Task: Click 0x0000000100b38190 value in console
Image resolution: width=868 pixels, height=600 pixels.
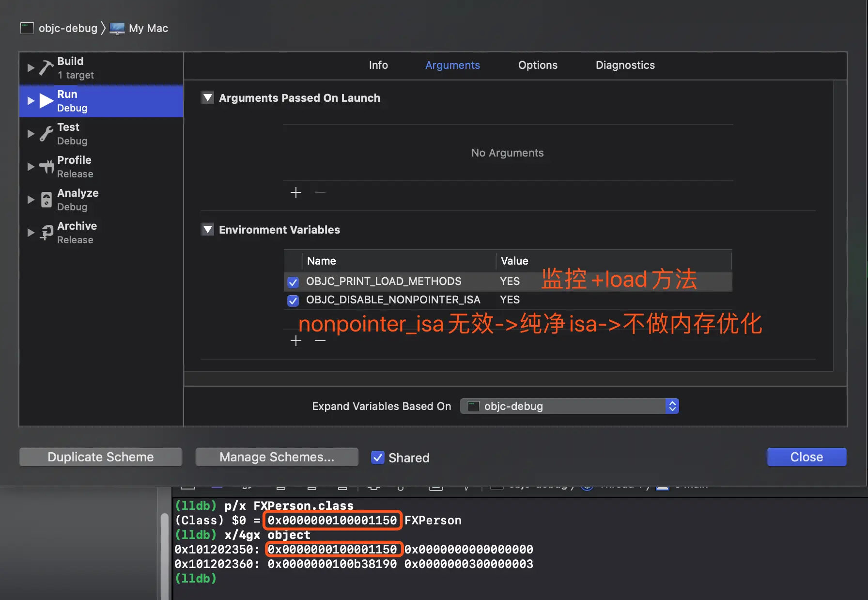Action: (332, 564)
